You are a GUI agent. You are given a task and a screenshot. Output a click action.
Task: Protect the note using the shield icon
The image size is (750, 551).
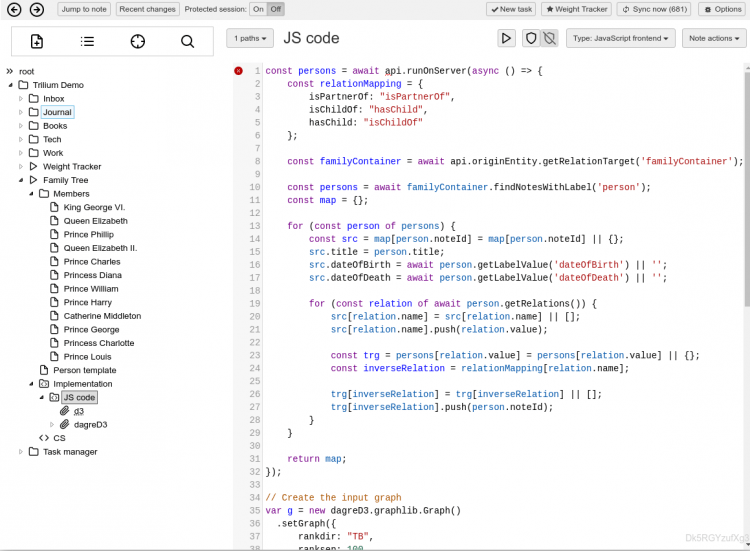(531, 38)
